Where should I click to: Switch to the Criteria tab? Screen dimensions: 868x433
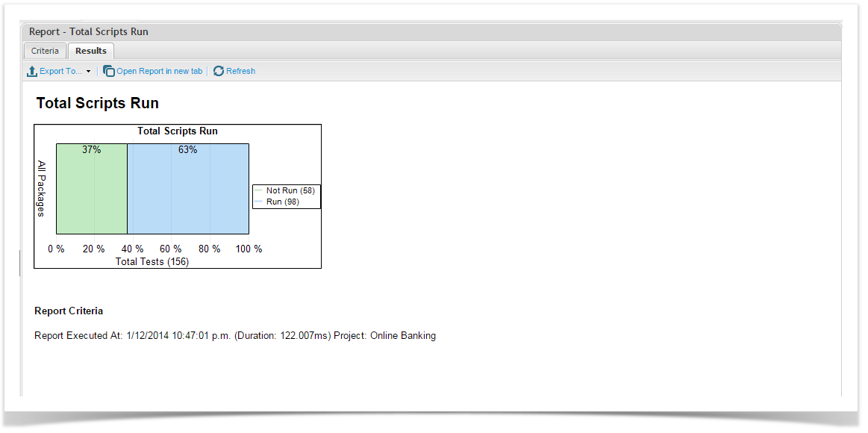click(x=45, y=51)
